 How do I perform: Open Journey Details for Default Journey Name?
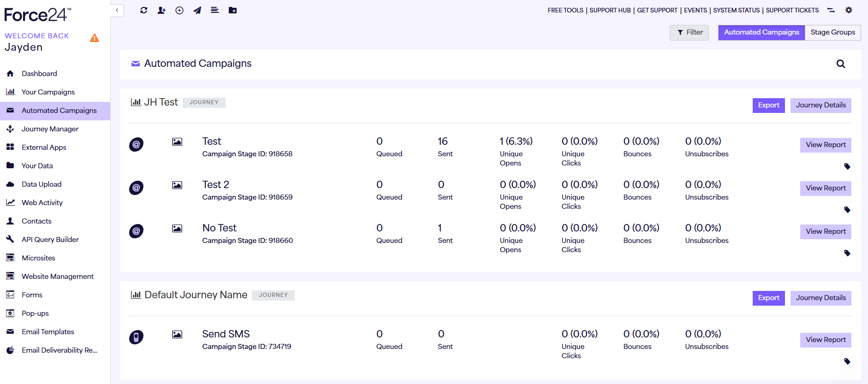(821, 298)
